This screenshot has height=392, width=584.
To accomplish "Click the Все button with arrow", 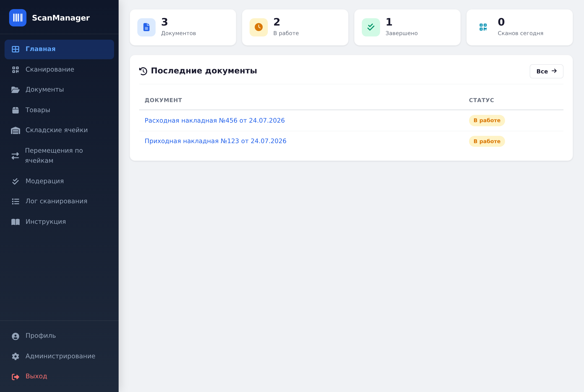I will coord(546,71).
